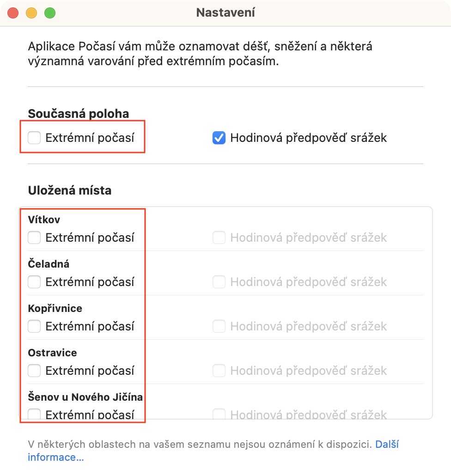Enable Extrémní počasí for Kopřivnice
Screen dimensions: 451x476
click(x=34, y=326)
